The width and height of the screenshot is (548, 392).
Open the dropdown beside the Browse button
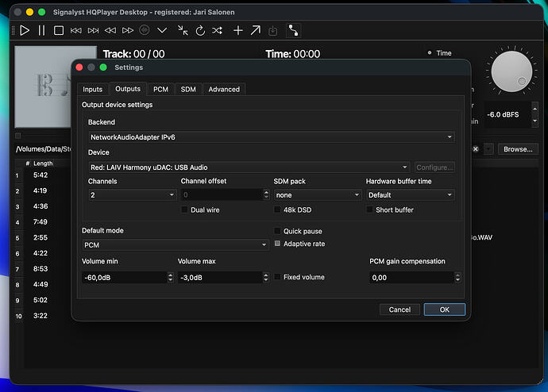[488, 149]
